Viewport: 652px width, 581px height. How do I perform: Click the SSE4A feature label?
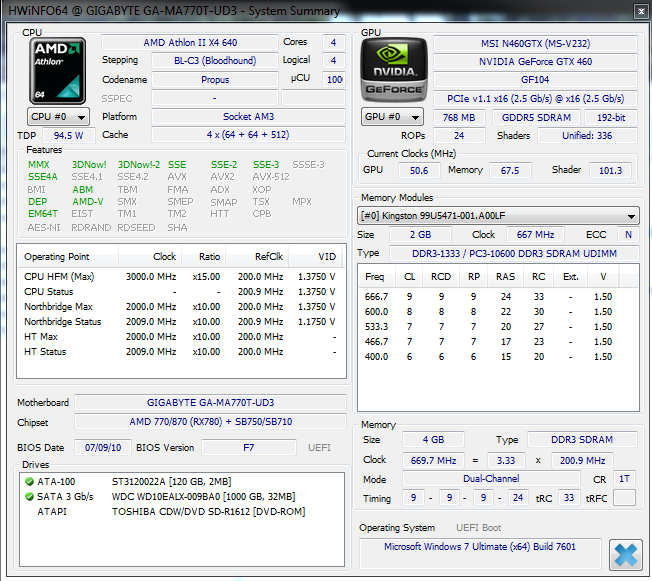coord(42,177)
